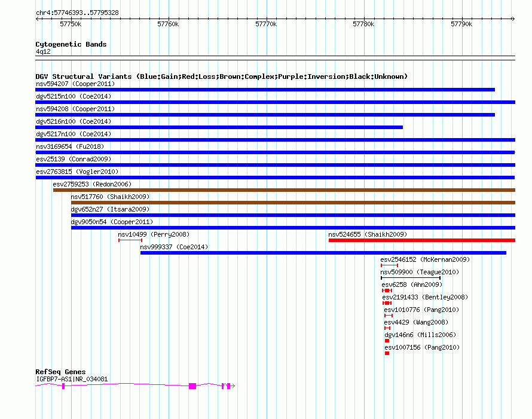Click the nsv594207 (Cooper2011) variant label
The width and height of the screenshot is (532, 419).
(x=75, y=84)
